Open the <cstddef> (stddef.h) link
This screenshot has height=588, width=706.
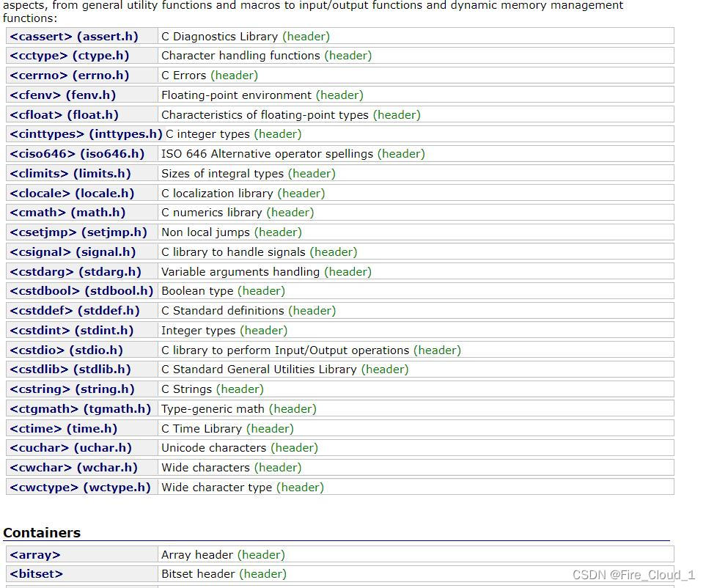click(x=75, y=311)
